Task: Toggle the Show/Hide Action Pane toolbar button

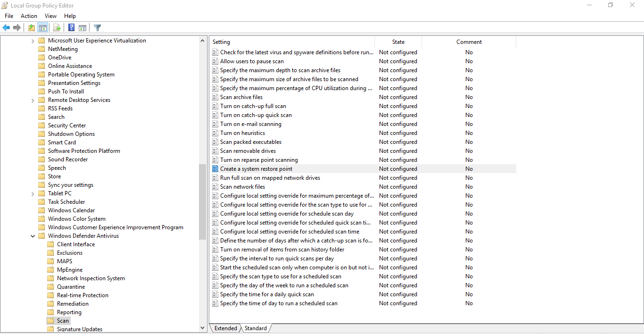Action: [x=83, y=27]
